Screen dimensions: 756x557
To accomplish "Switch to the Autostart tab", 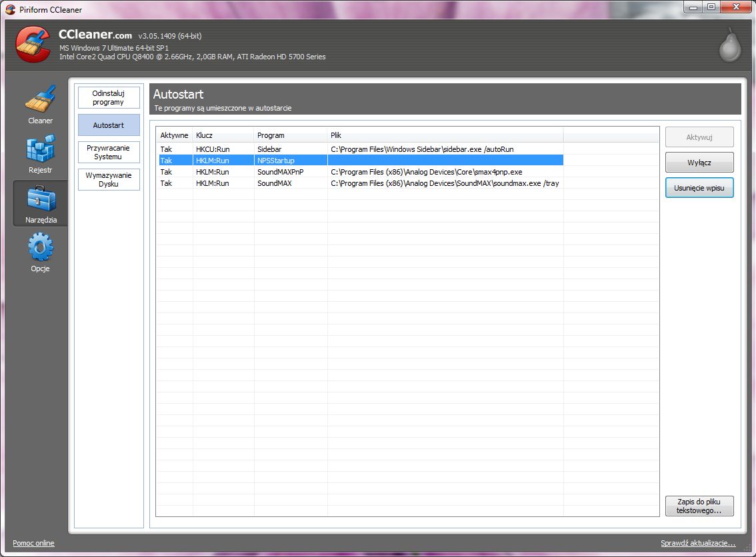I will (x=109, y=125).
